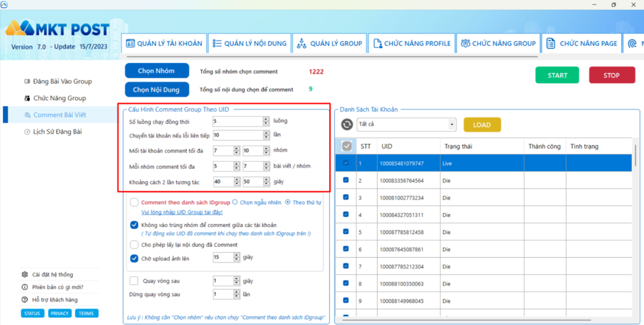
Task: Click the Chức Năng Page document icon
Action: pyautogui.click(x=551, y=43)
